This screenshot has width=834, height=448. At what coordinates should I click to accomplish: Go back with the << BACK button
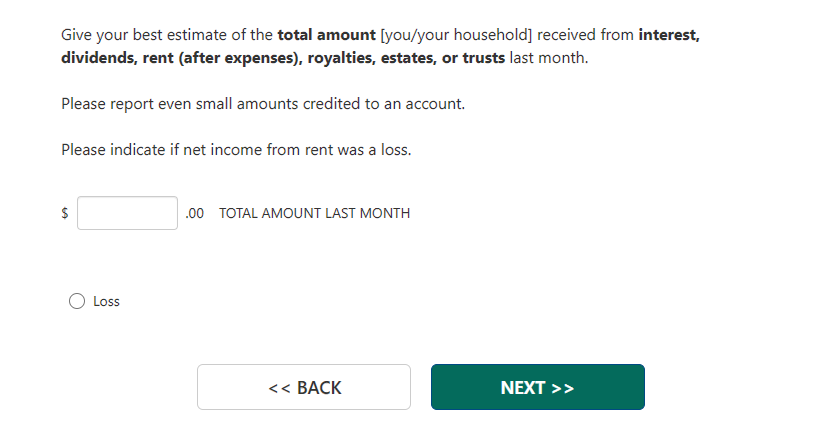point(304,387)
